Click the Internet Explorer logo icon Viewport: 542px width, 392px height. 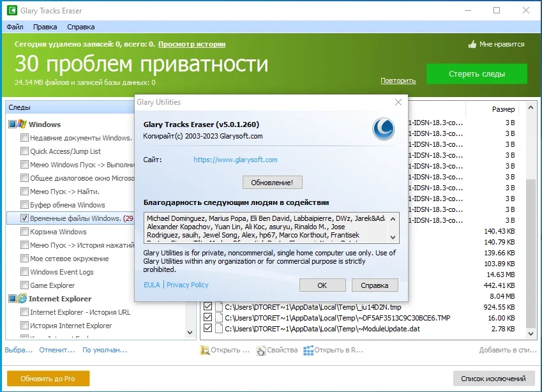(x=22, y=298)
